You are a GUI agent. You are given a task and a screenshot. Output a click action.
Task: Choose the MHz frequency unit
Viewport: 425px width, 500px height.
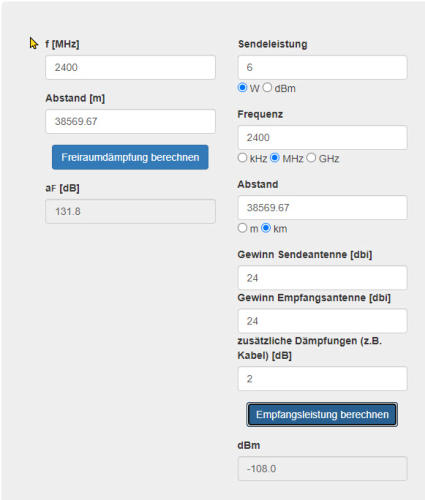pyautogui.click(x=275, y=158)
